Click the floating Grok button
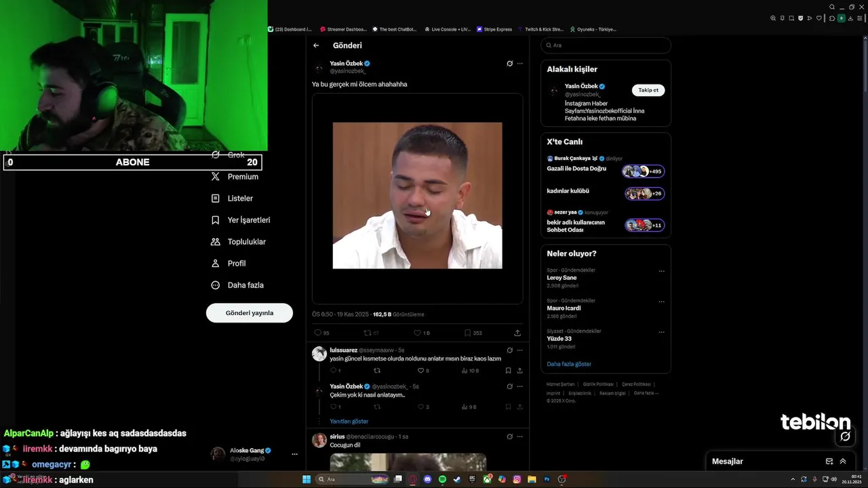The width and height of the screenshot is (868, 488). pyautogui.click(x=845, y=436)
